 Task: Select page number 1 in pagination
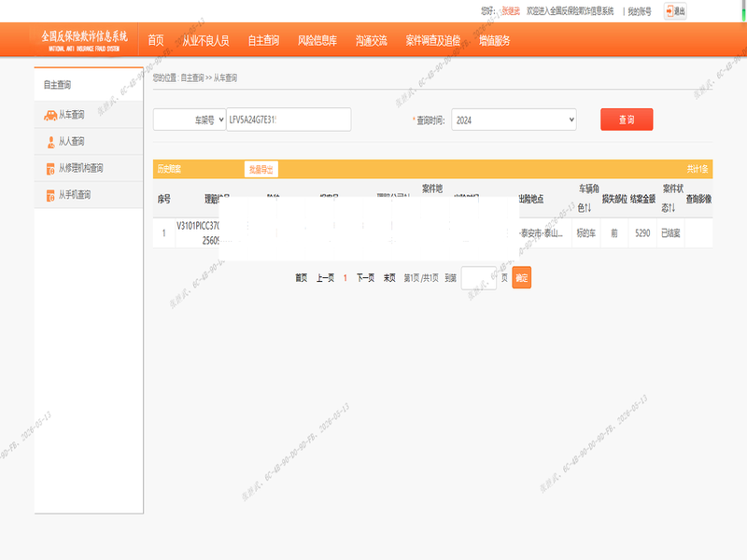pyautogui.click(x=345, y=277)
